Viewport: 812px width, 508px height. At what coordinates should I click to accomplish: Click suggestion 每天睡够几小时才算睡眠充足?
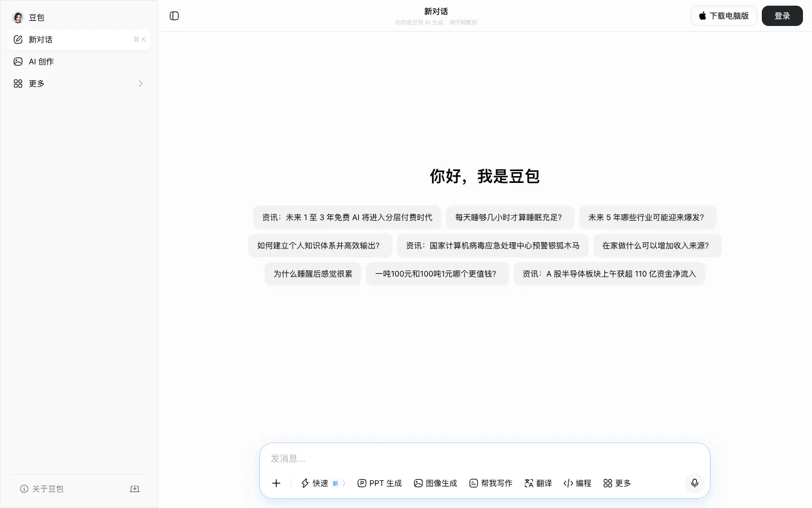click(510, 217)
